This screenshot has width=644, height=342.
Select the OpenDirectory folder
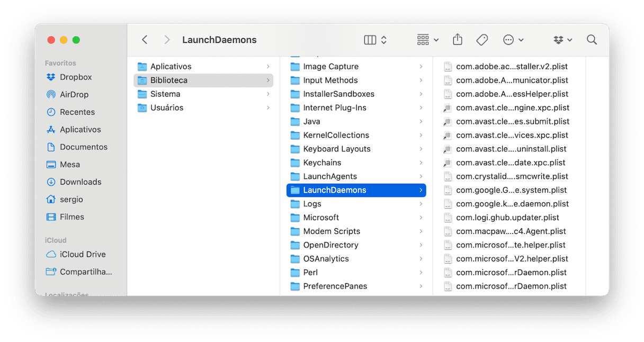[x=356, y=245]
